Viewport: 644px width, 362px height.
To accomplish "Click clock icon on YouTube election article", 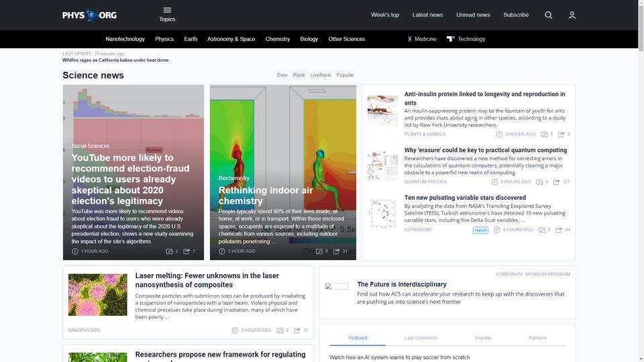I will (74, 251).
